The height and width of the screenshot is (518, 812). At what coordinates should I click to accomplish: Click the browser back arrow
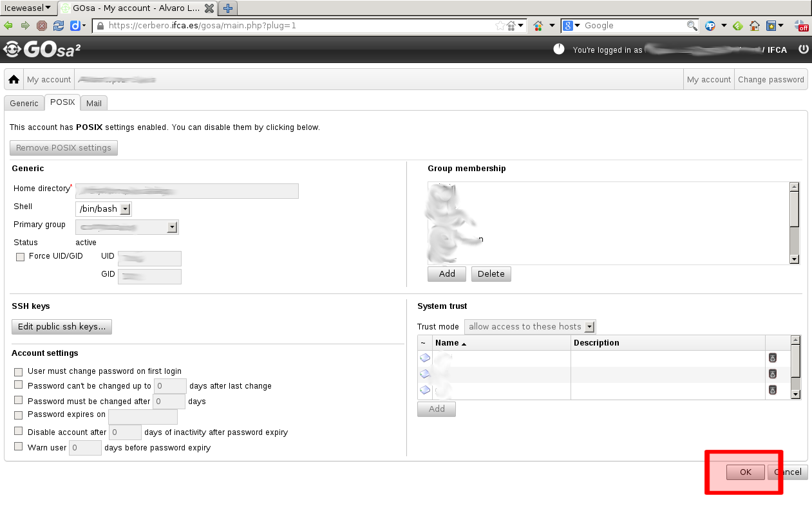pos(8,26)
